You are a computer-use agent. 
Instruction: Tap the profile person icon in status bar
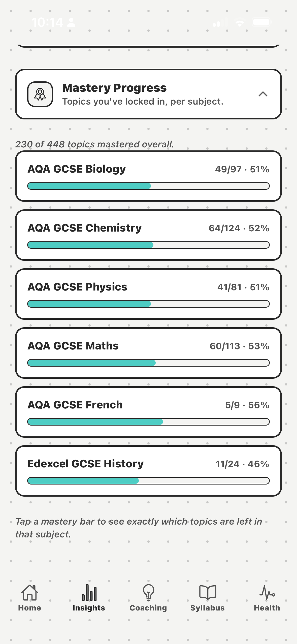point(71,22)
